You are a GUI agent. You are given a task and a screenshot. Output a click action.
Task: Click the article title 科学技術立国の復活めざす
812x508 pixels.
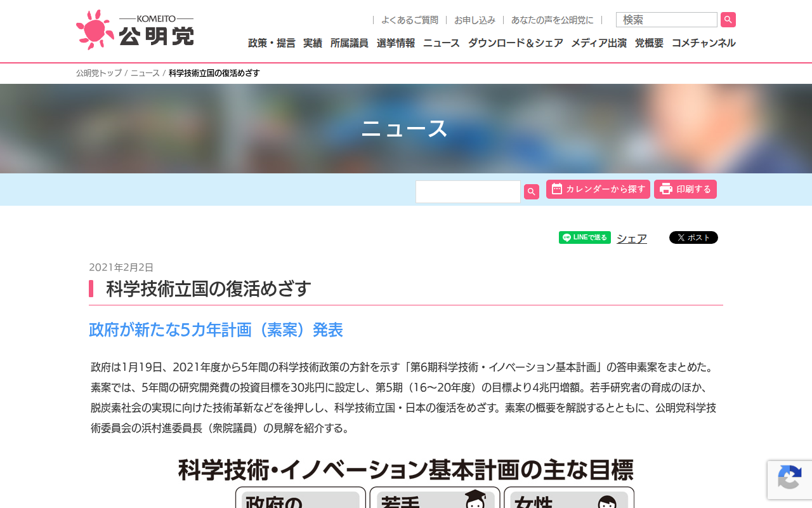[209, 289]
